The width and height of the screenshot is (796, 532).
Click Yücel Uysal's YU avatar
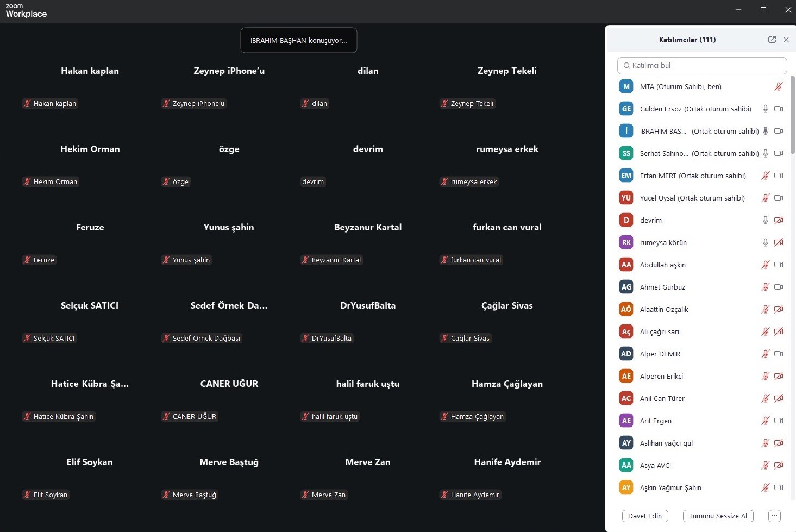point(626,198)
